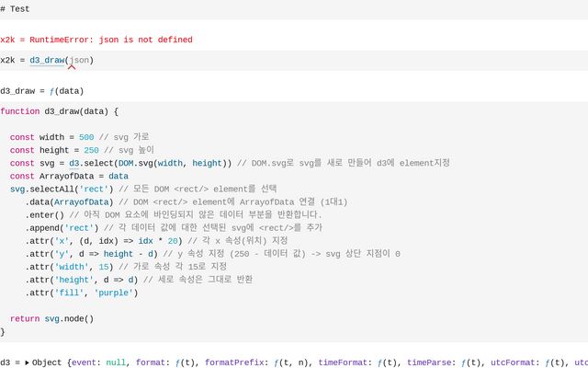Click the timeFormat property in d3 output

tap(329, 362)
